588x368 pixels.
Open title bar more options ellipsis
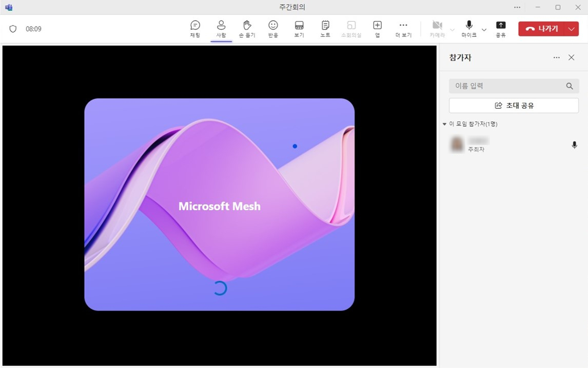pyautogui.click(x=517, y=7)
